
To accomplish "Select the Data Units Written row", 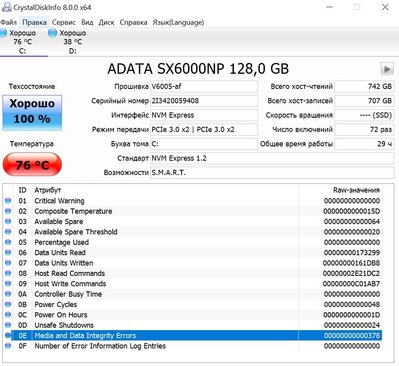I will 197,263.
